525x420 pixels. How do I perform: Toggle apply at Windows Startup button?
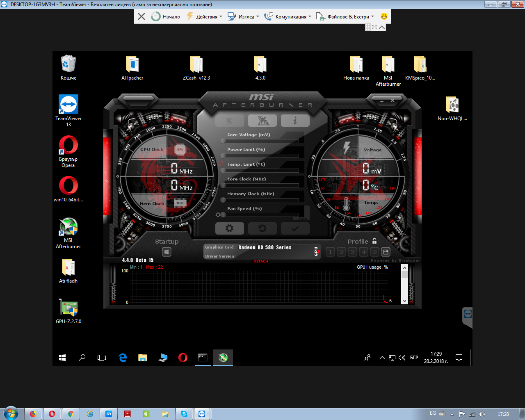[167, 252]
